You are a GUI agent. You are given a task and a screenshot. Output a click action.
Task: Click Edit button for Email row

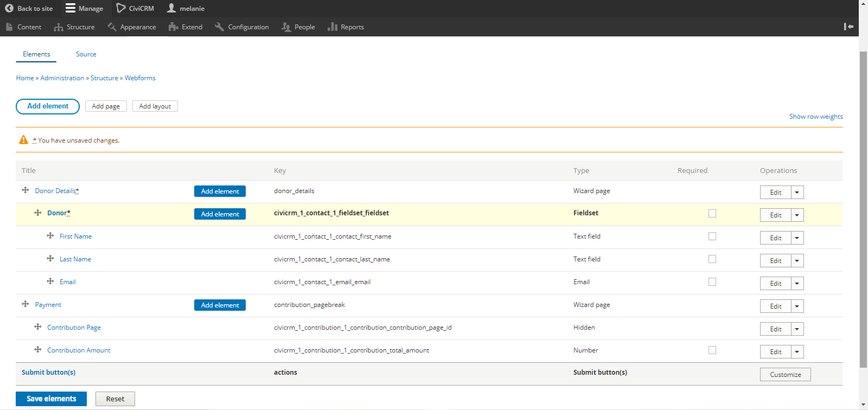pos(775,284)
